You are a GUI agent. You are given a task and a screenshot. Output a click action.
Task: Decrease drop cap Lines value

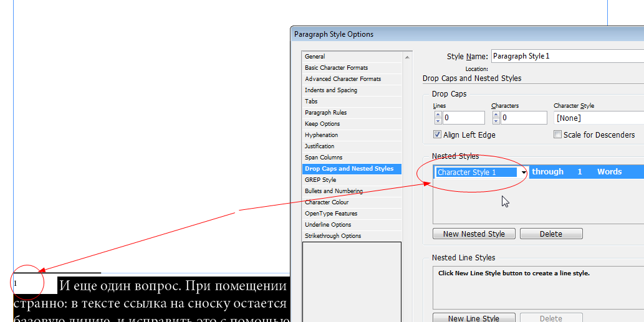coord(438,121)
